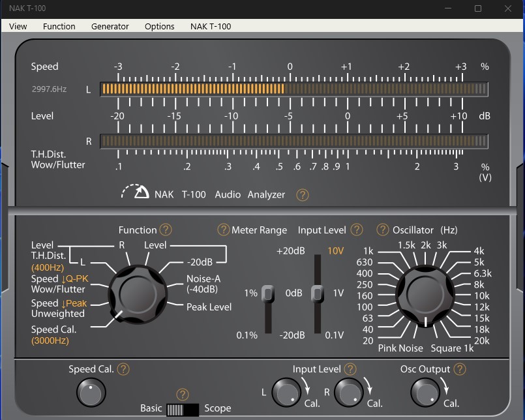Click the Speed Cal. trim knob
This screenshot has width=525, height=420.
(x=91, y=392)
